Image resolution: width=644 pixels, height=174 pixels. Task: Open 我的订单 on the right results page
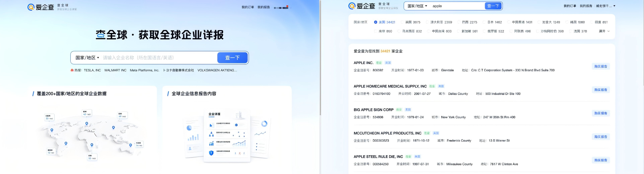click(x=570, y=6)
